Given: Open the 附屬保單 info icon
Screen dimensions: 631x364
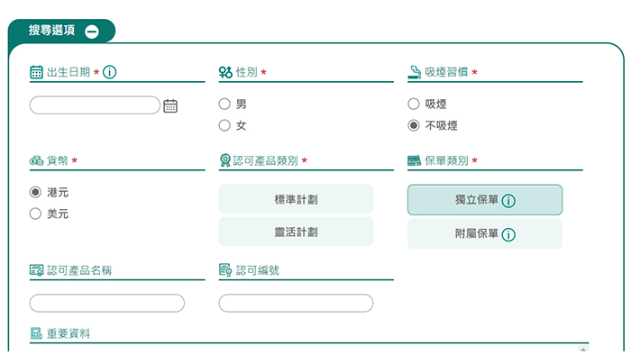Looking at the screenshot, I should pyautogui.click(x=508, y=234).
